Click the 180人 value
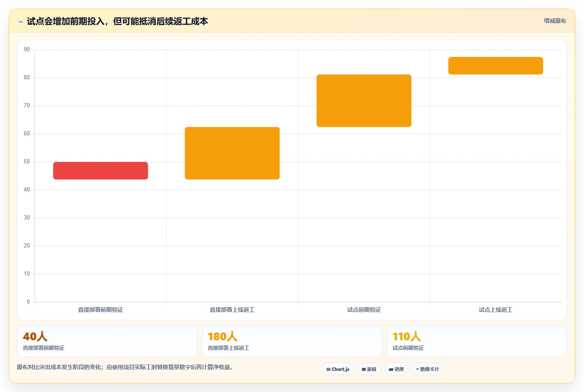 tap(223, 336)
